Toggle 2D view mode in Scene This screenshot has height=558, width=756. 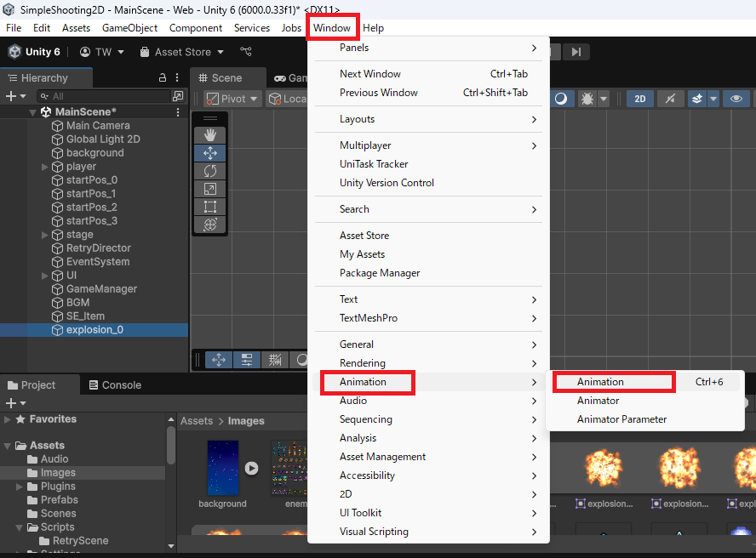640,99
